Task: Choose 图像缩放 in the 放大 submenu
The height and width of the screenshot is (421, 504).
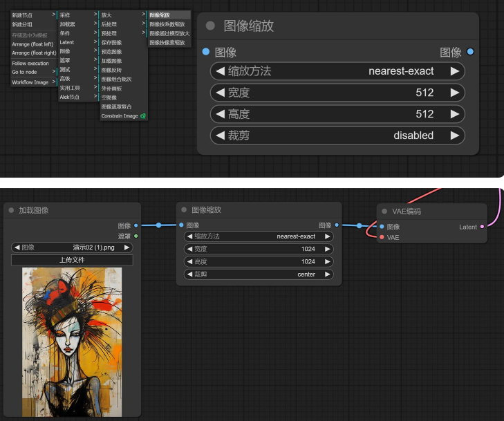Action: (x=169, y=15)
